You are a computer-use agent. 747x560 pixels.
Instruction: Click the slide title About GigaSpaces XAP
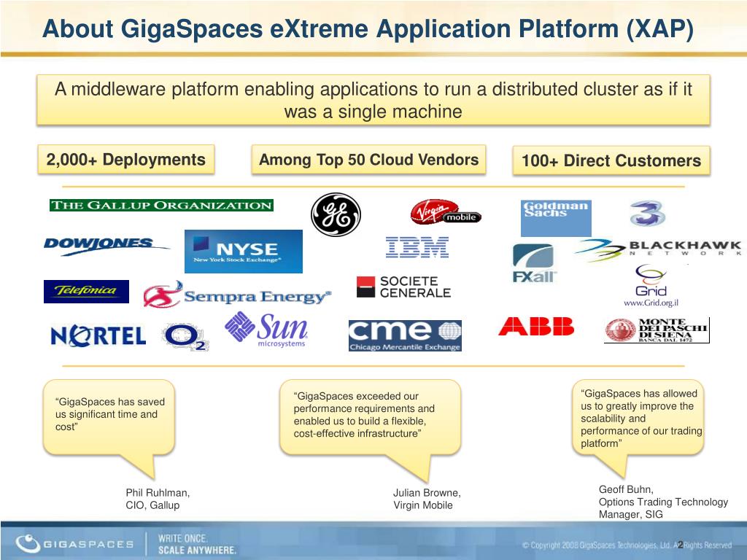[x=368, y=28]
